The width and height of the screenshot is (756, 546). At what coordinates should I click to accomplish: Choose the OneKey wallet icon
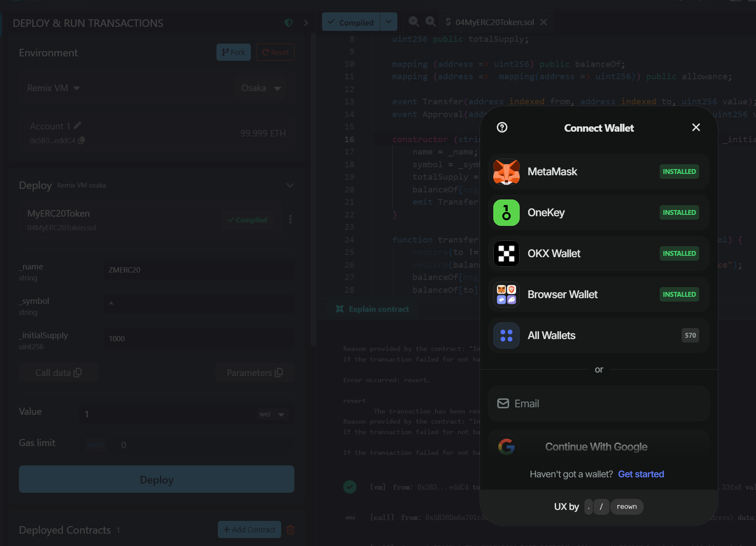point(506,213)
